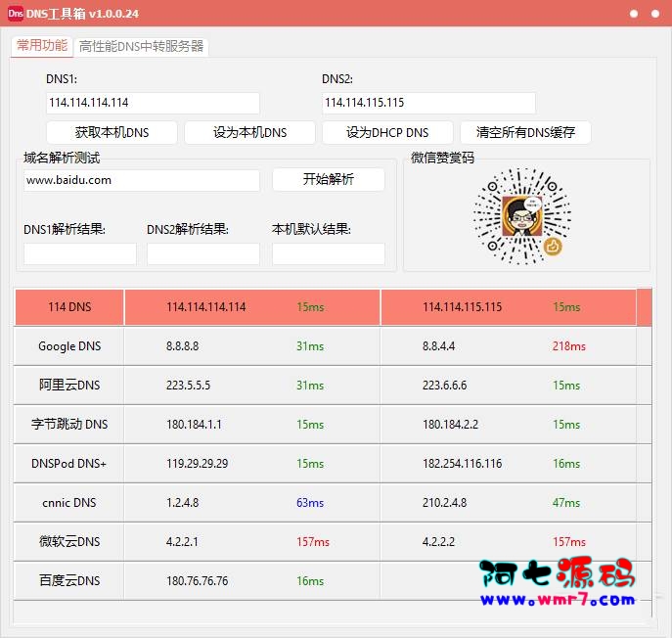Image resolution: width=672 pixels, height=638 pixels.
Task: Select DNSPod DNS+ row name
Action: click(x=68, y=464)
